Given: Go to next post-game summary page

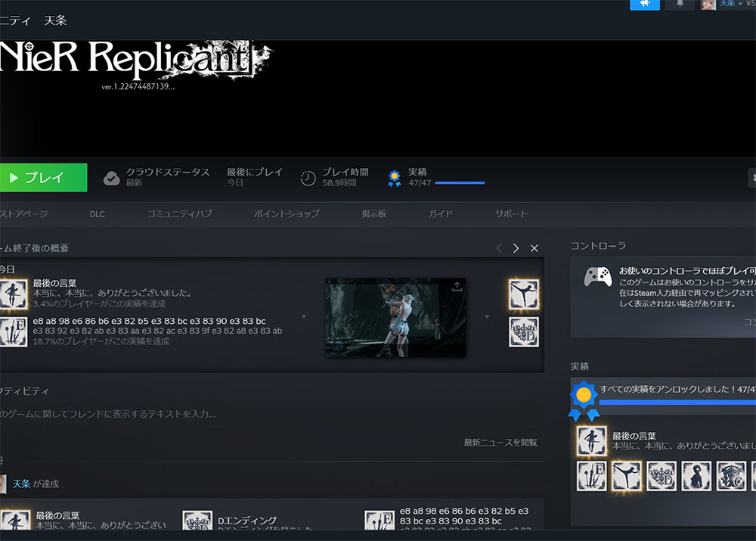Looking at the screenshot, I should (x=516, y=248).
